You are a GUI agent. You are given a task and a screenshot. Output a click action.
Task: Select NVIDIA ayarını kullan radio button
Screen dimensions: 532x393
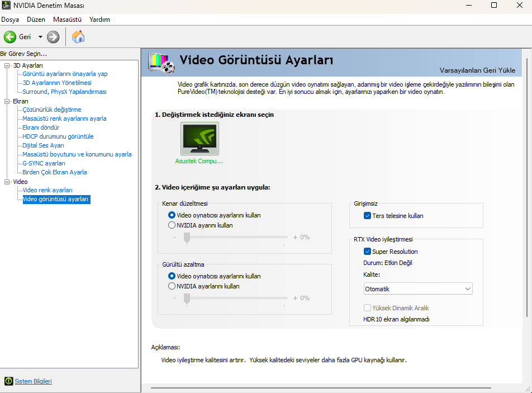(172, 225)
